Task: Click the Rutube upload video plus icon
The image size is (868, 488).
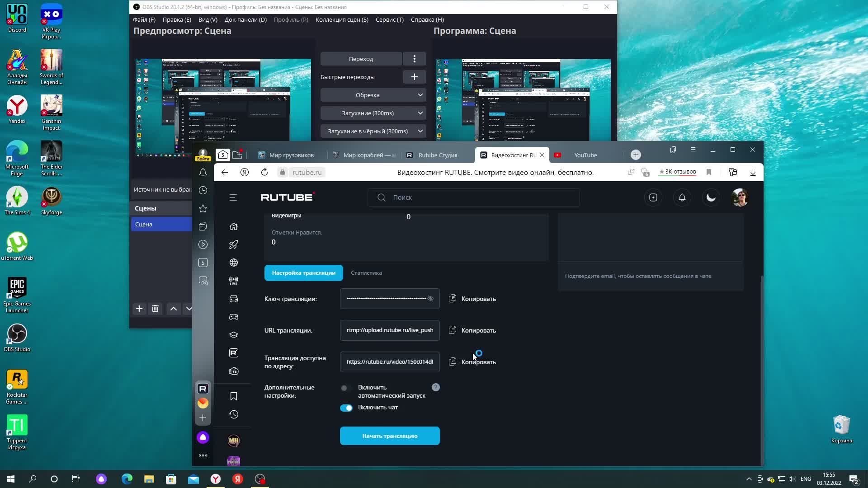Action: tap(653, 197)
